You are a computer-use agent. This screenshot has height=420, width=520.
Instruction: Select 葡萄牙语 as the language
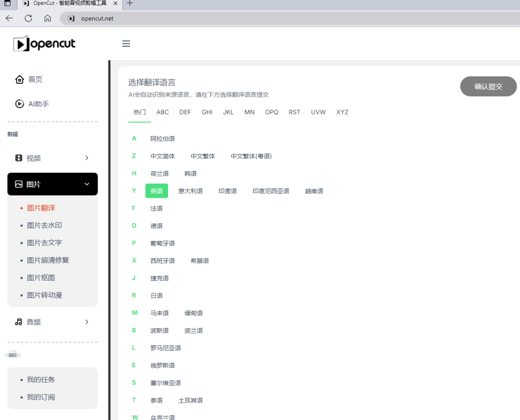(x=163, y=243)
